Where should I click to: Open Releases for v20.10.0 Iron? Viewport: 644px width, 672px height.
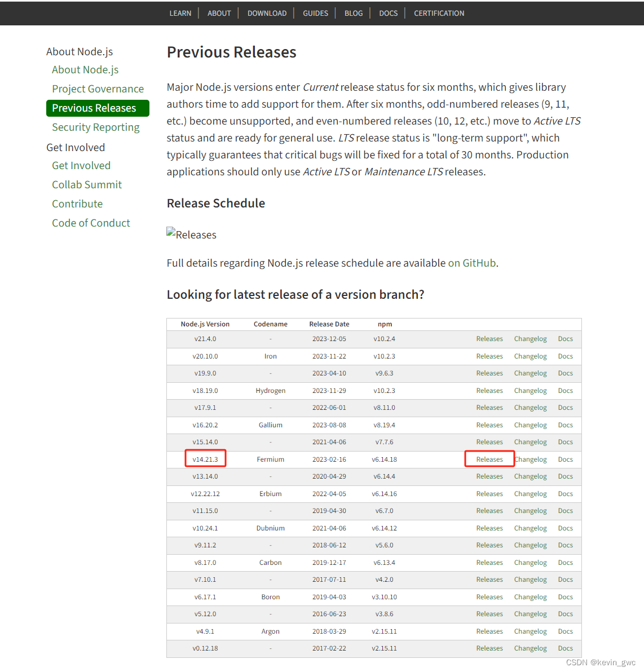pyautogui.click(x=489, y=356)
